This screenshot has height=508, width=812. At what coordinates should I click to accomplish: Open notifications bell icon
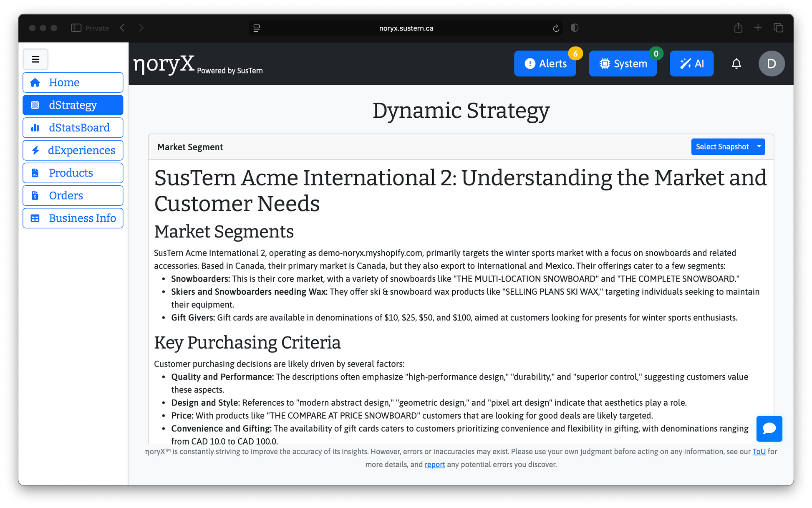click(736, 63)
